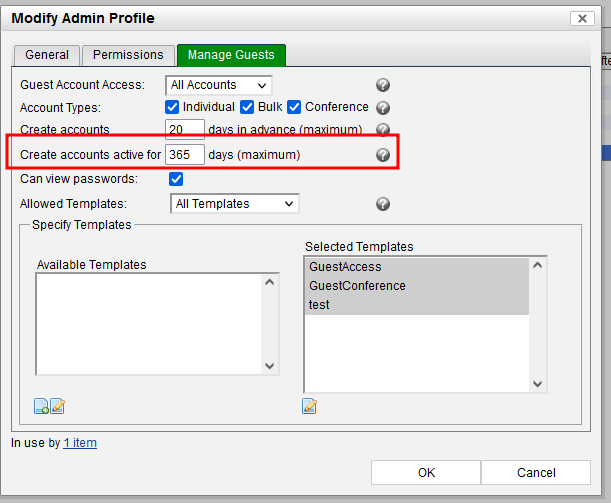Viewport: 611px width, 503px height.
Task: Open help icon for Allowed Templates
Action: point(382,204)
